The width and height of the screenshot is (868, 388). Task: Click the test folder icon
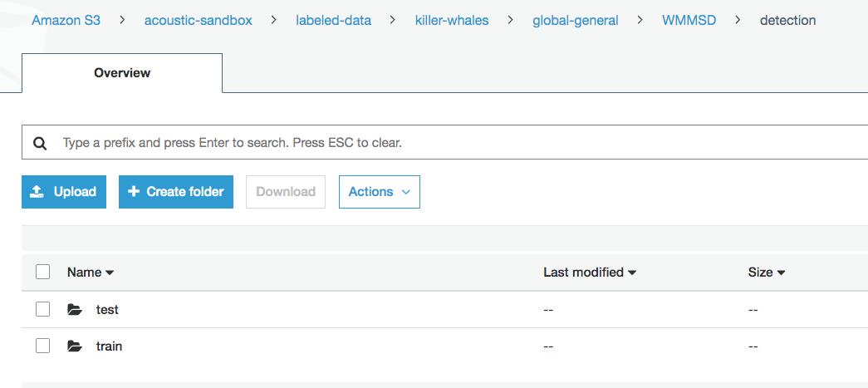75,309
